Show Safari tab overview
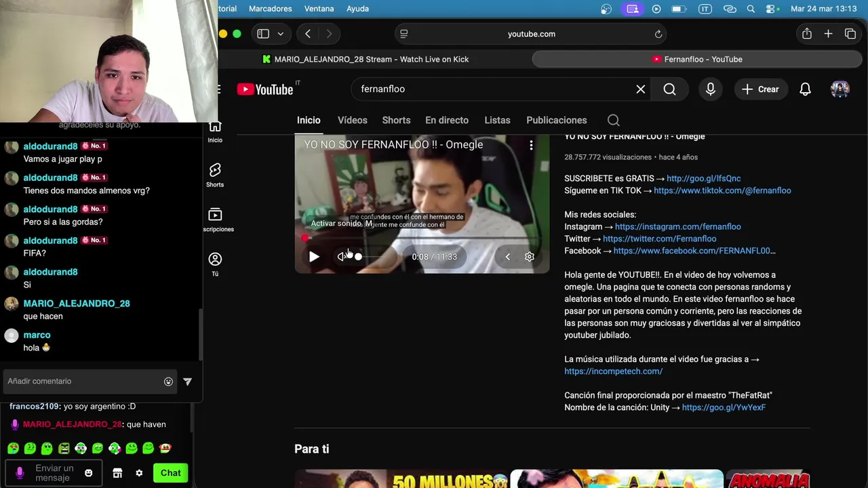 [x=850, y=34]
